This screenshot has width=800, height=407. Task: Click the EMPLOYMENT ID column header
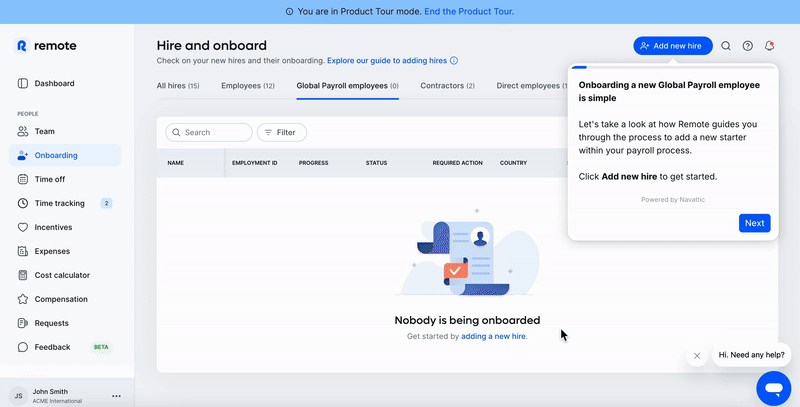[x=255, y=163]
